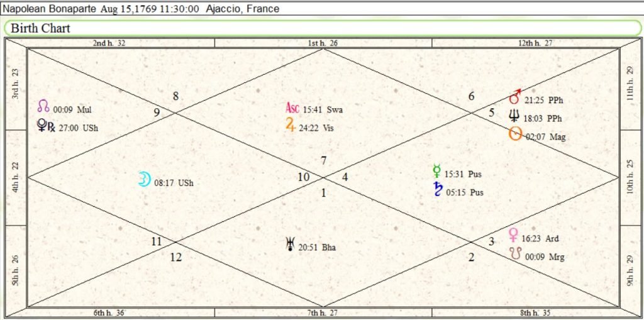Click the '20:51 Bha' Uranus degree
The width and height of the screenshot is (644, 320).
(x=317, y=248)
